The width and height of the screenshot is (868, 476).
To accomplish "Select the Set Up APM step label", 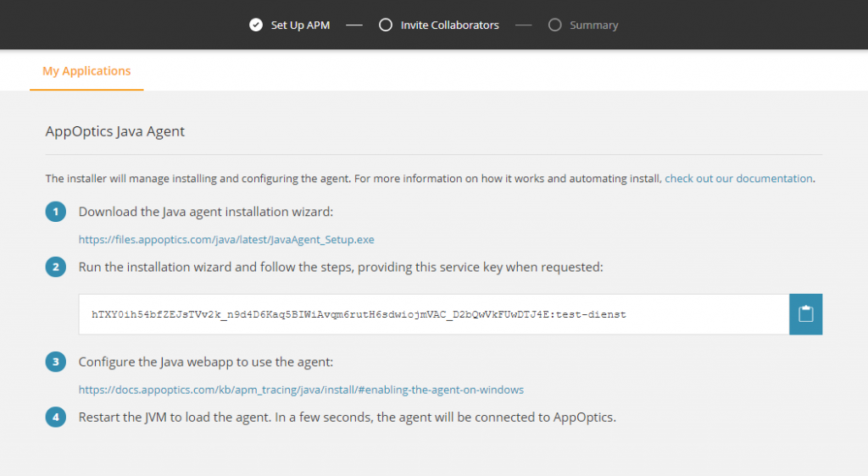I will (x=300, y=25).
